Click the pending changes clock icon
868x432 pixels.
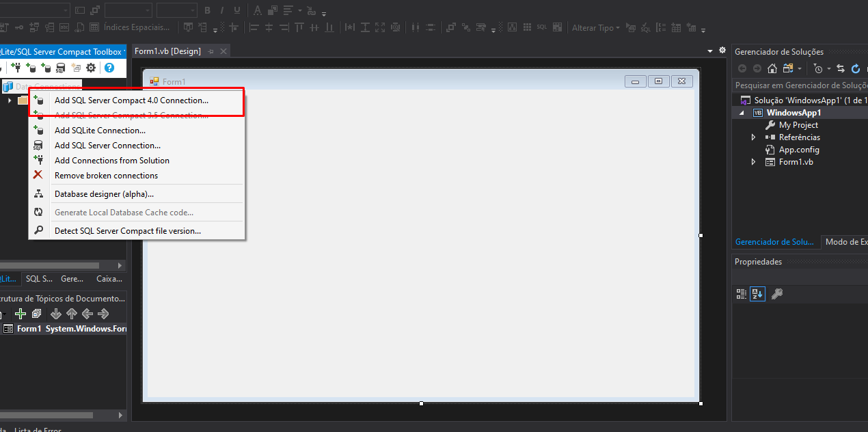tap(818, 68)
